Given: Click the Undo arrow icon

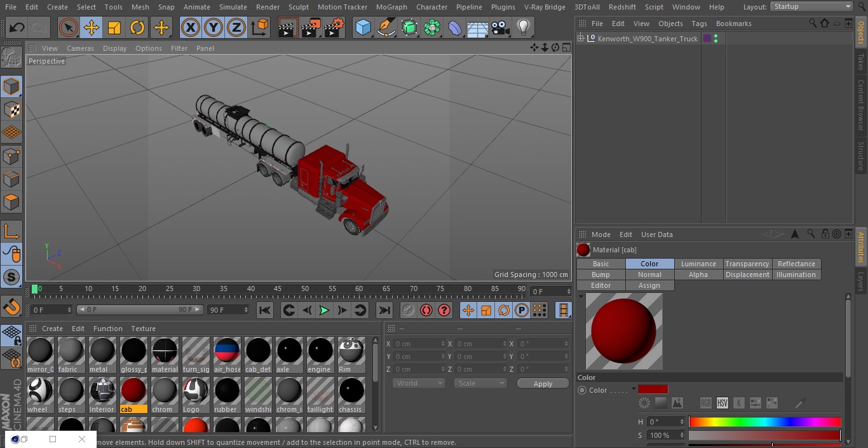Looking at the screenshot, I should click(17, 27).
